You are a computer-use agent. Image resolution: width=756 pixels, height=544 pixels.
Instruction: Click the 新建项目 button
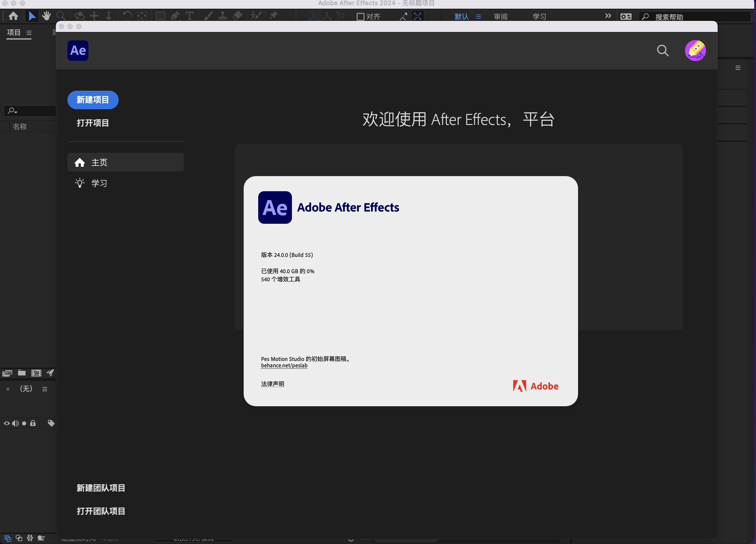pos(93,100)
